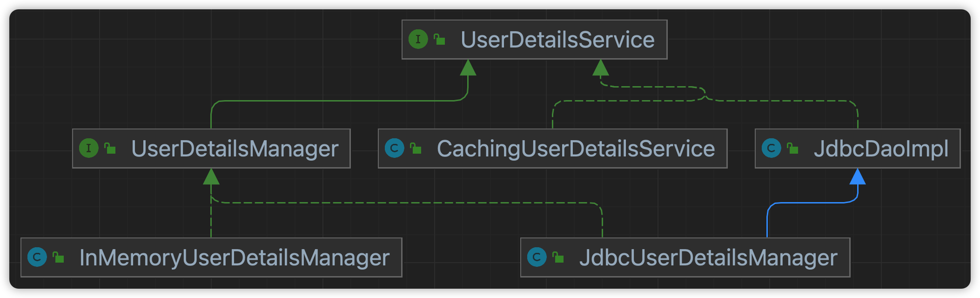Click the public lock icon on JdbcUserDetailsManager
The width and height of the screenshot is (980, 298).
point(558,257)
